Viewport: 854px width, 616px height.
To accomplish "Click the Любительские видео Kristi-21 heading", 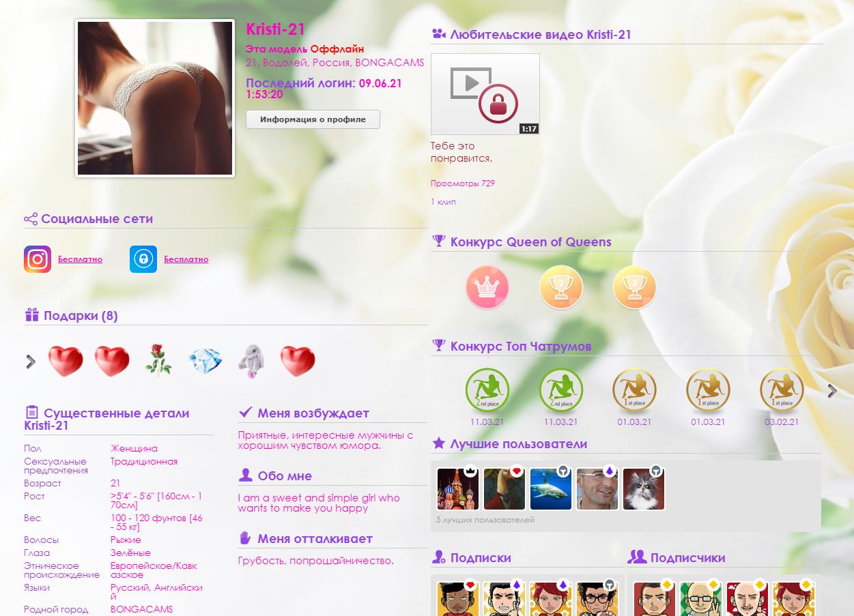I will click(x=541, y=34).
